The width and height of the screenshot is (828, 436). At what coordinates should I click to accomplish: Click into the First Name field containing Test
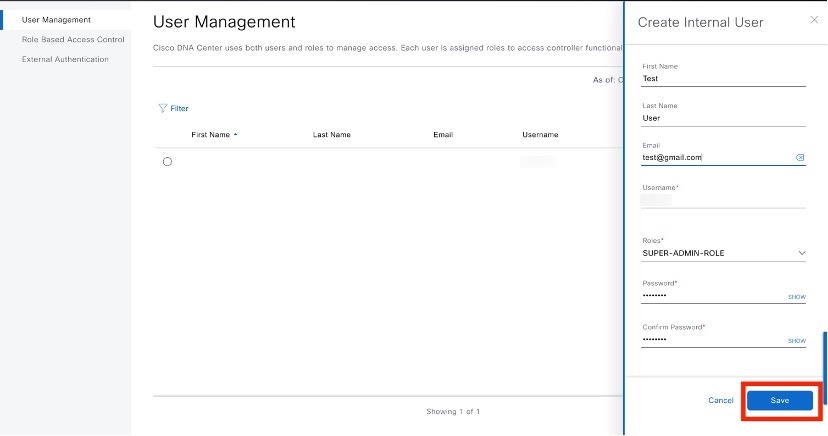click(723, 79)
